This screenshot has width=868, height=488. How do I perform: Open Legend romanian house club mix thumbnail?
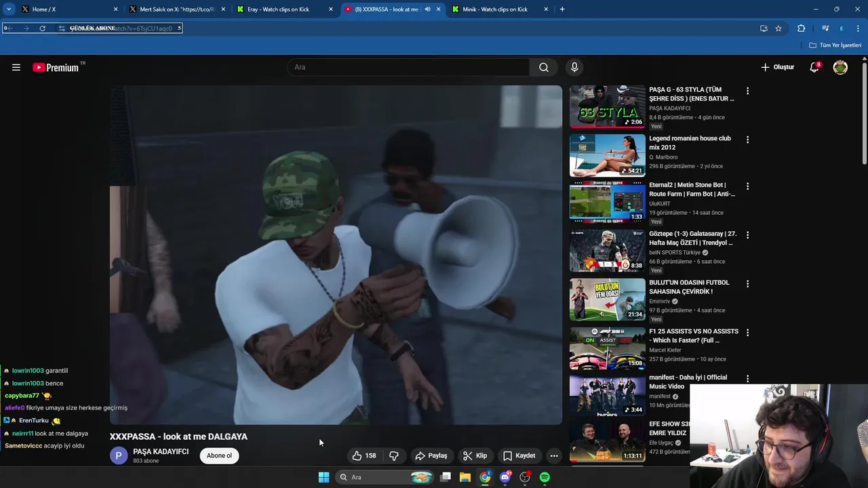608,155
